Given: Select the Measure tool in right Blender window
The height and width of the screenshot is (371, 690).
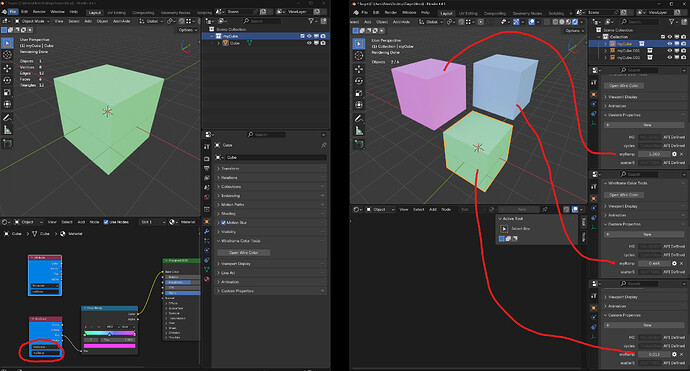Looking at the screenshot, I should 359,131.
